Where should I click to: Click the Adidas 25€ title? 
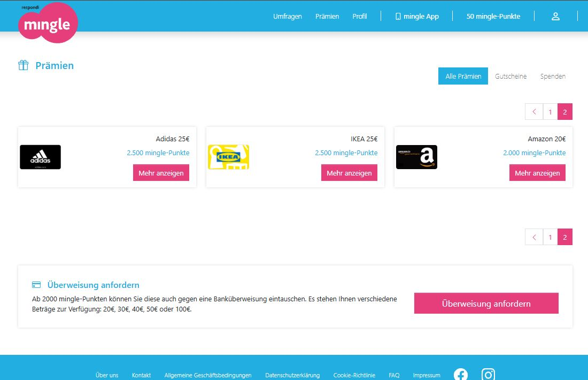tap(173, 139)
